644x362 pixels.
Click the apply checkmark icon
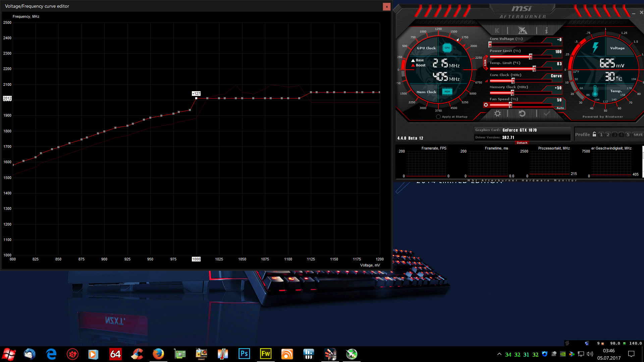pos(547,114)
